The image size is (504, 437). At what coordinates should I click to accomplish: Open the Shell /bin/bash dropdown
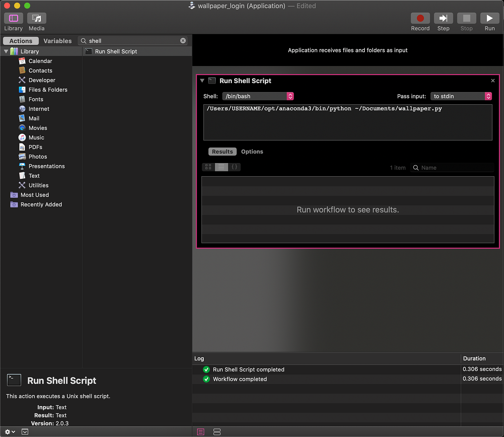258,96
